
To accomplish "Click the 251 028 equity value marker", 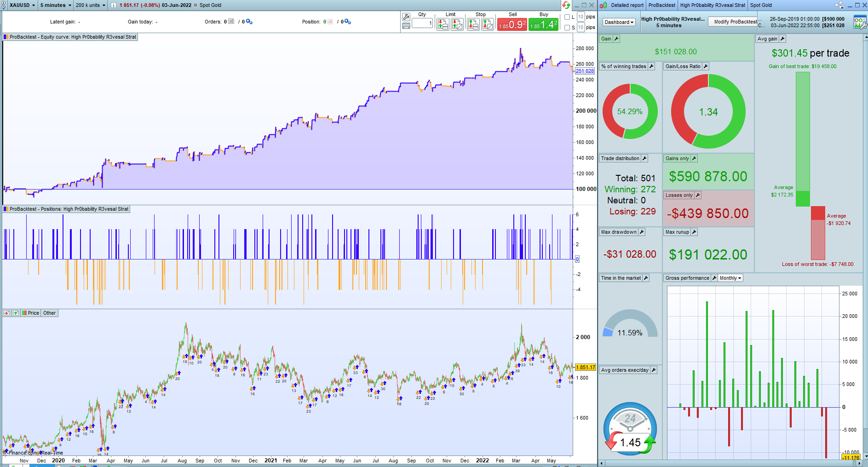I will tap(585, 71).
